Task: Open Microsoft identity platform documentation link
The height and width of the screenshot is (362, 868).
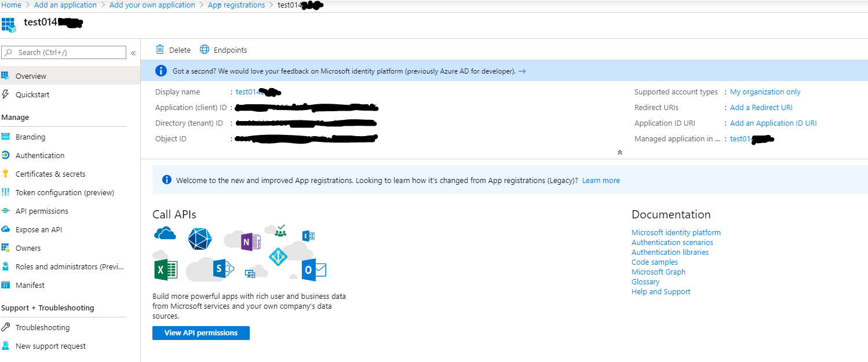Action: 676,233
